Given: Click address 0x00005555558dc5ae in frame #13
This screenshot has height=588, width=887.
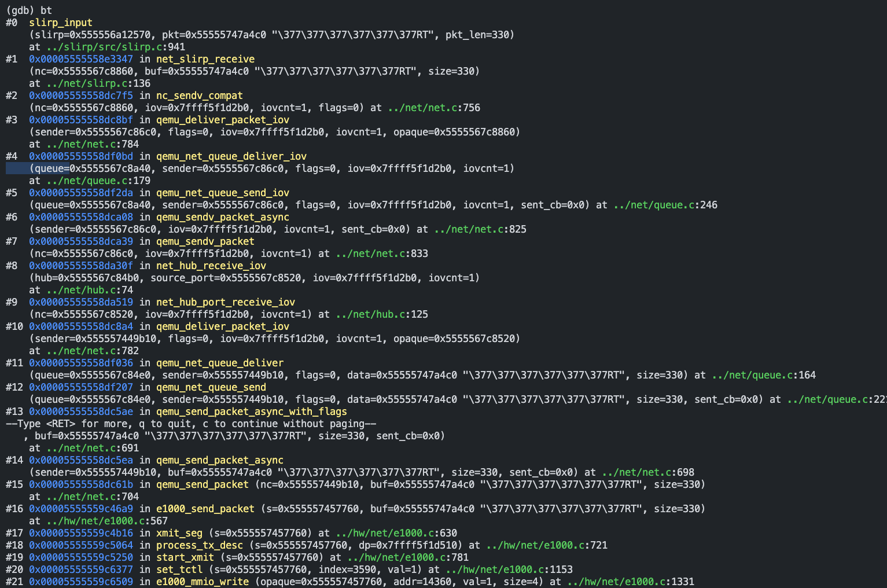Looking at the screenshot, I should click(x=81, y=411).
